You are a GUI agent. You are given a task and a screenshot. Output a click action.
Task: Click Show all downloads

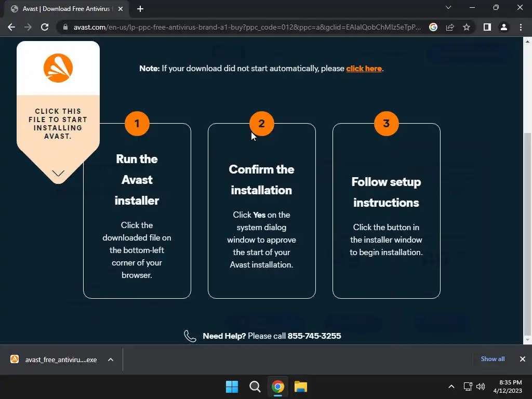pyautogui.click(x=493, y=359)
